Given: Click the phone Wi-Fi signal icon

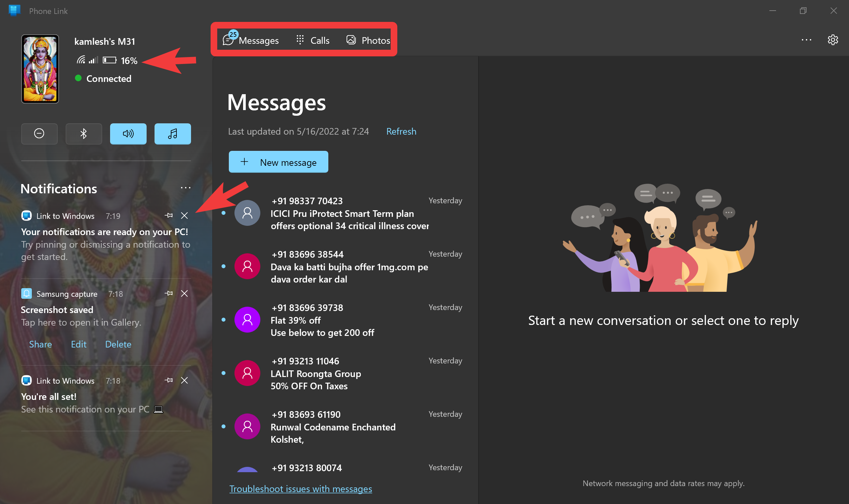Looking at the screenshot, I should coord(81,60).
